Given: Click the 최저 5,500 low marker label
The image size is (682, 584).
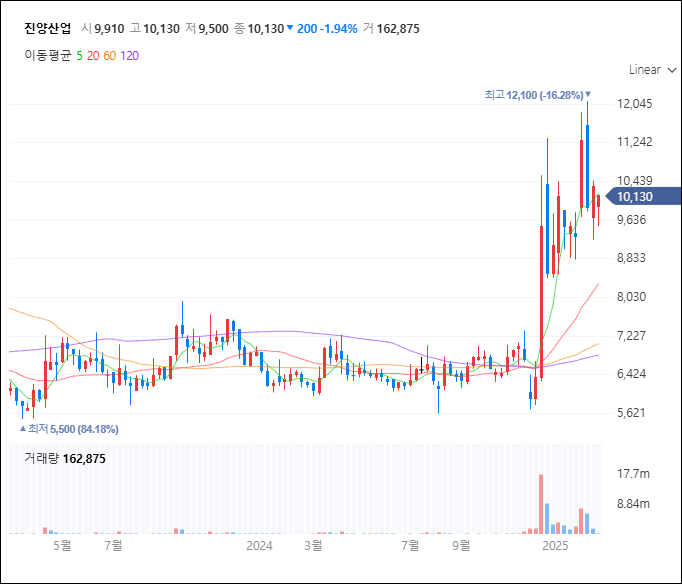Looking at the screenshot, I should tap(69, 429).
